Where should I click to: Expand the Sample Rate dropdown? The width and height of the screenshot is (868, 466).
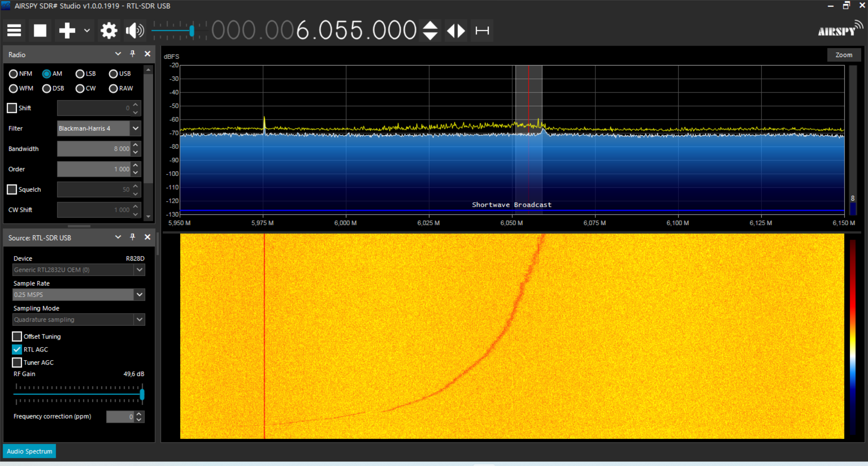point(139,295)
